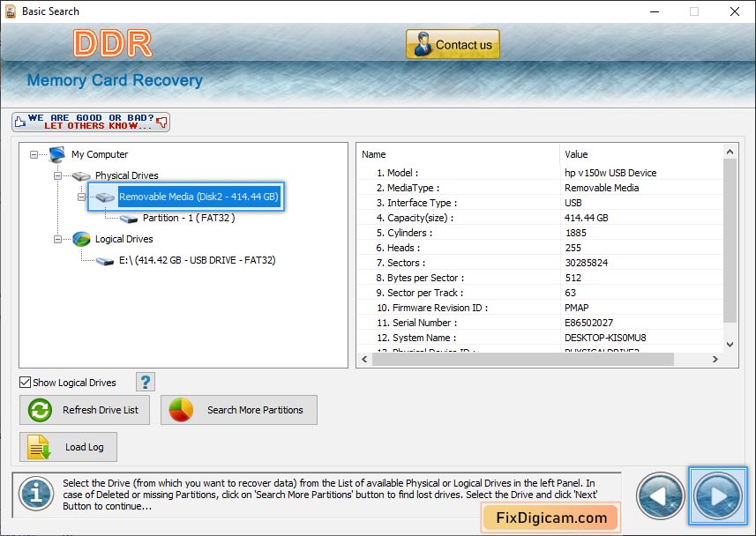Click the Refresh Drive List button

(85, 410)
